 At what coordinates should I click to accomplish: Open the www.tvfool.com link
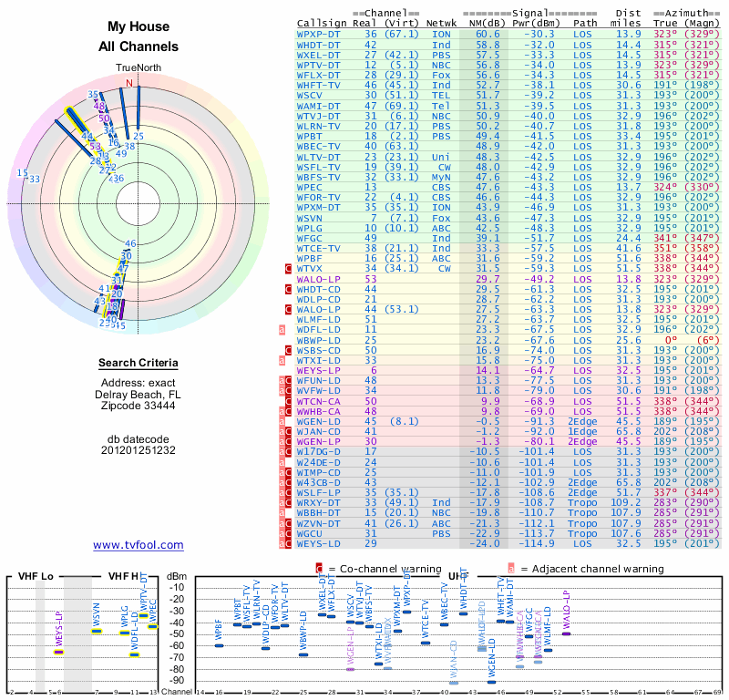coord(139,545)
